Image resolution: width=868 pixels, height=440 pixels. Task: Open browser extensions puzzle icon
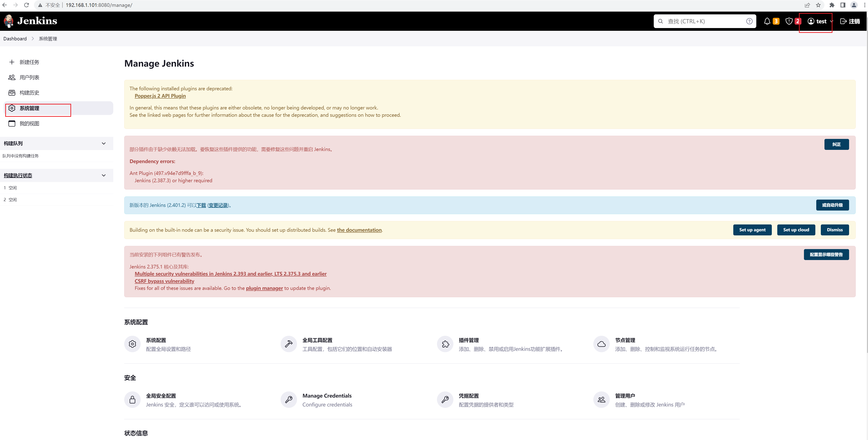click(x=832, y=5)
